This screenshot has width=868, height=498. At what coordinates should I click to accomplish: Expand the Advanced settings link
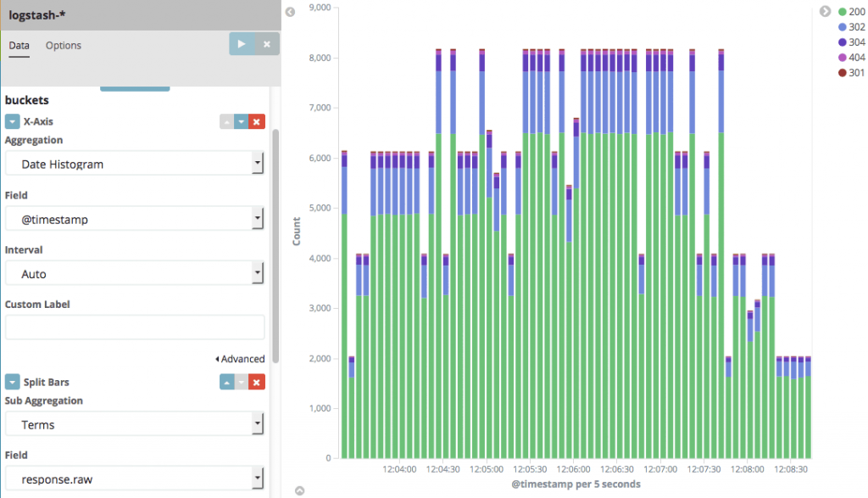tap(240, 359)
